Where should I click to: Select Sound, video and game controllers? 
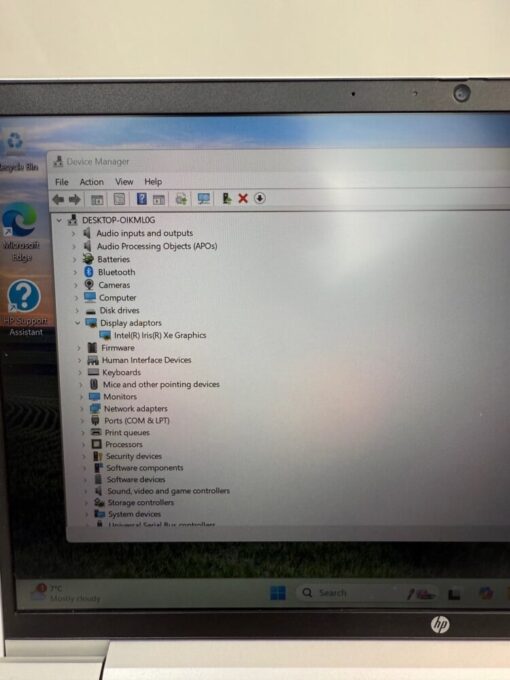coord(168,491)
